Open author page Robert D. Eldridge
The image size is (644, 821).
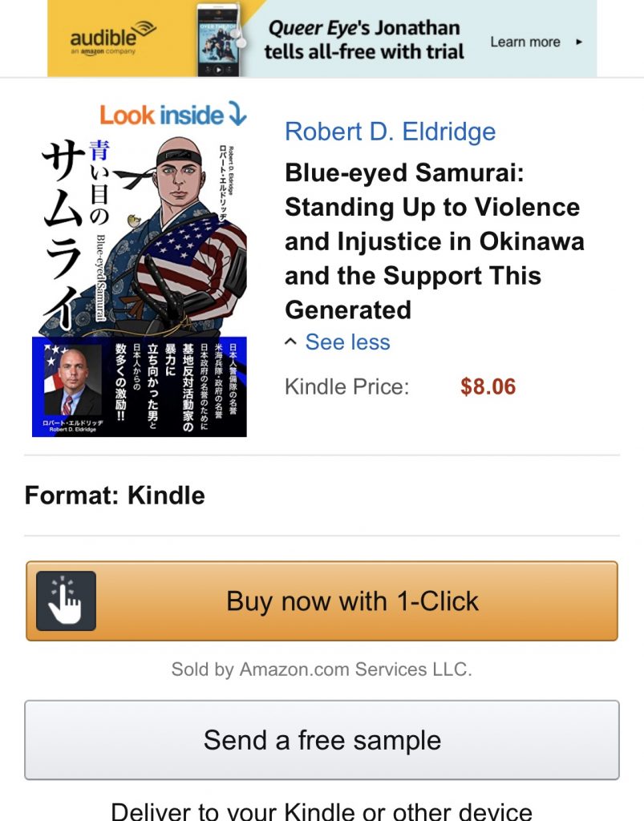click(x=390, y=131)
